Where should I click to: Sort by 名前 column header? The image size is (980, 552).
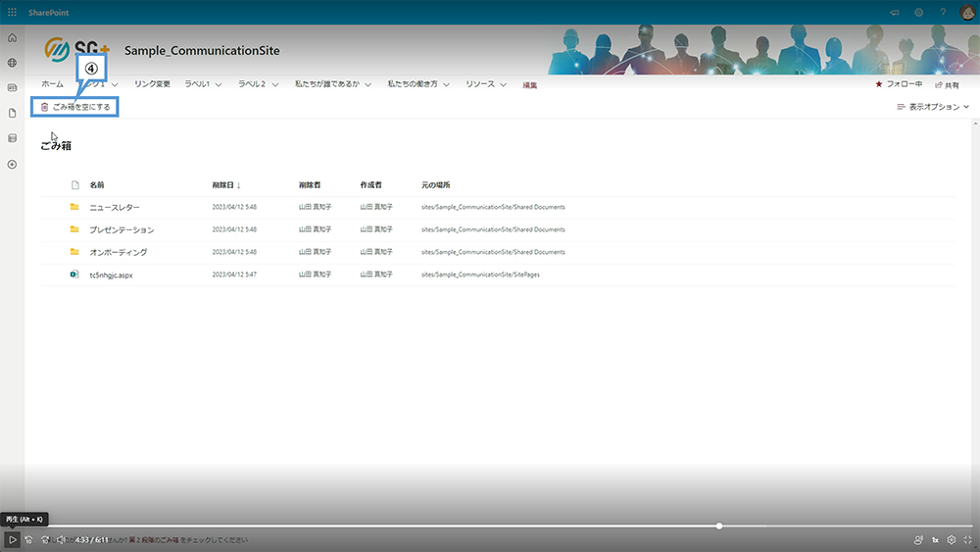97,185
